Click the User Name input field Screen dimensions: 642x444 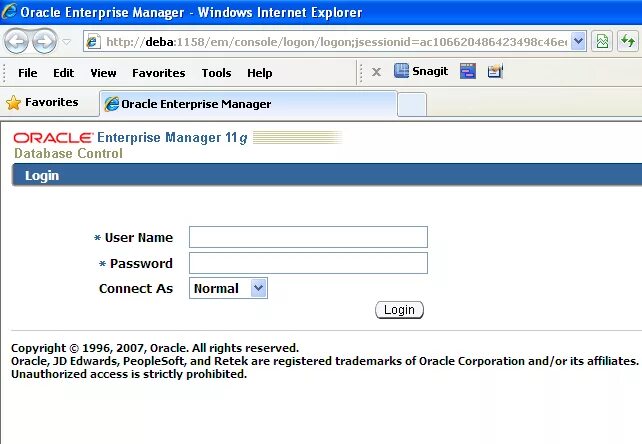pos(308,237)
